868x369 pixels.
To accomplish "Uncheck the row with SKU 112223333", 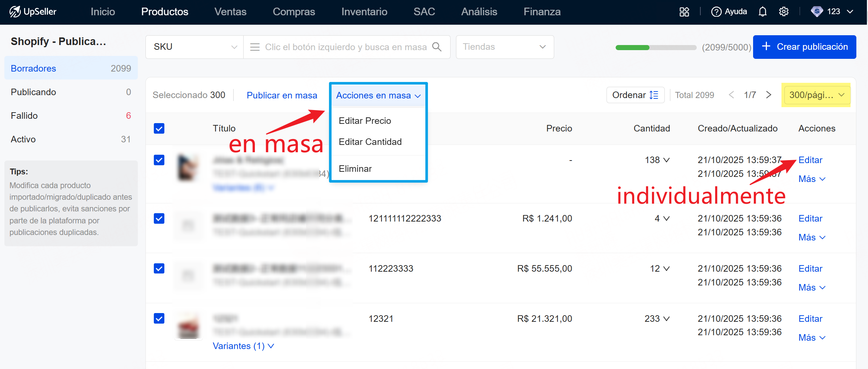I will (x=159, y=268).
